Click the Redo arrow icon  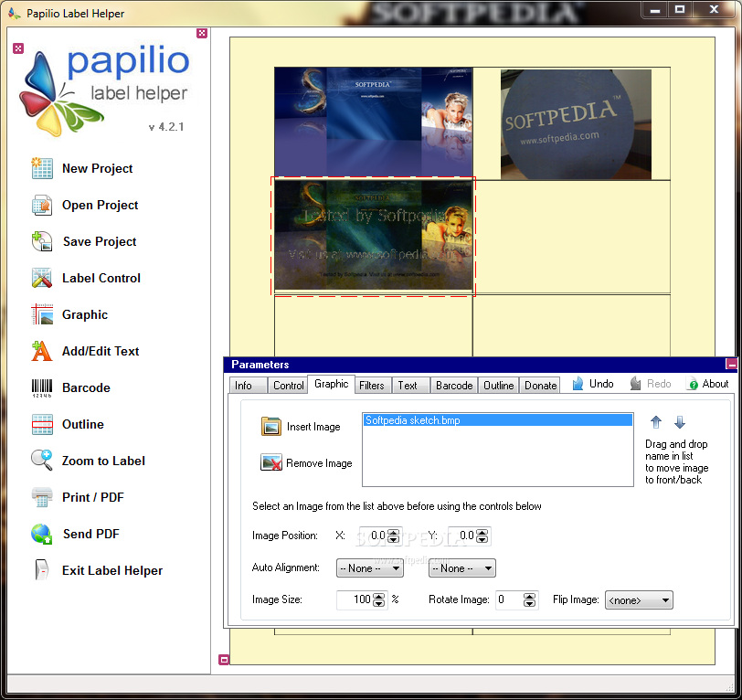click(635, 384)
